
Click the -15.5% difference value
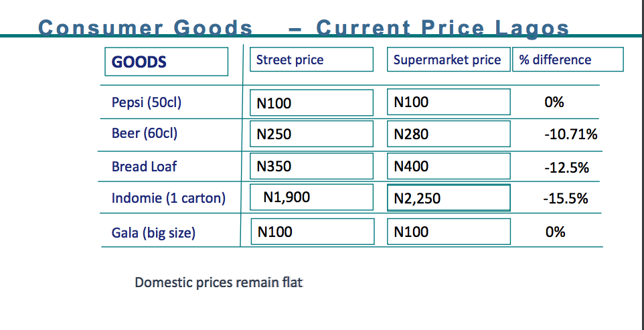pyautogui.click(x=566, y=198)
